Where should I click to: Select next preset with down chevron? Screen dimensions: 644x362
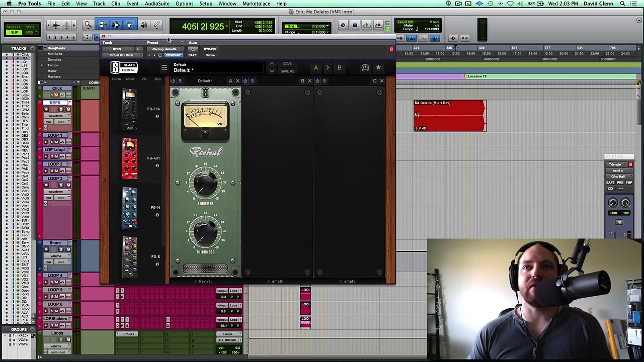272,71
